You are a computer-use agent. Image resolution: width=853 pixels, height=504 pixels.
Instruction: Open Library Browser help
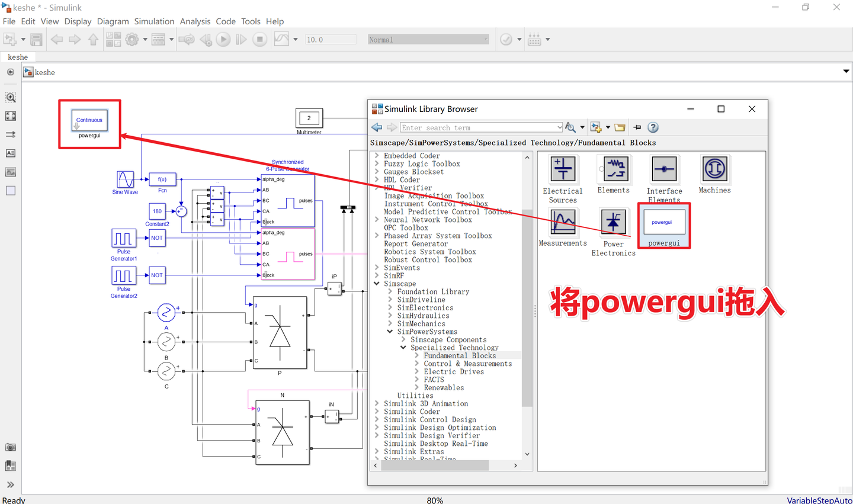(x=653, y=127)
